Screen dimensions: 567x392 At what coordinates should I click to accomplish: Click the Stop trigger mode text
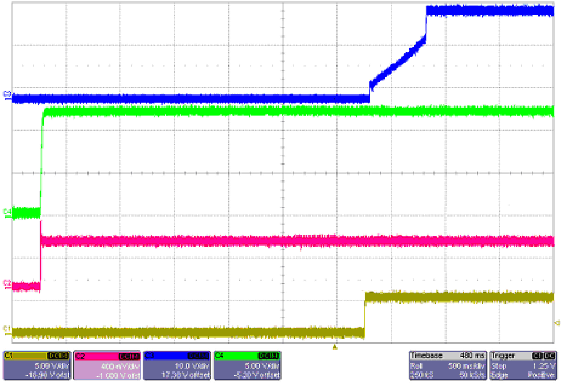point(499,366)
